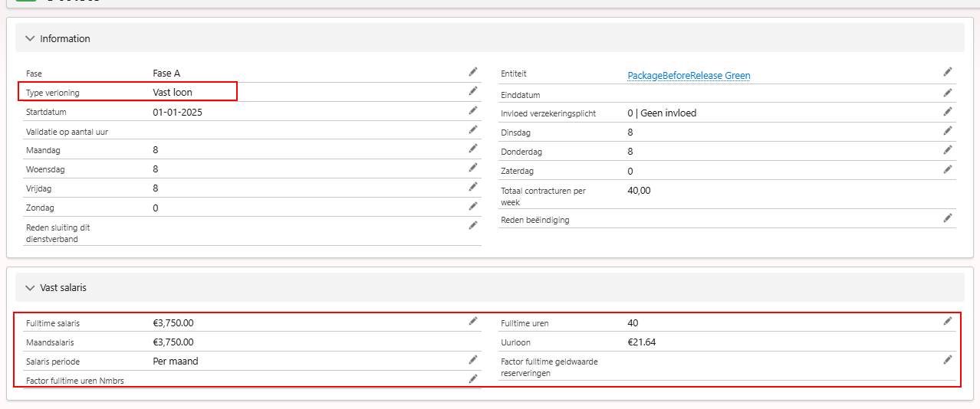Edit Reden sluiting dit dienstverband field
This screenshot has height=409, width=980.
point(473,225)
